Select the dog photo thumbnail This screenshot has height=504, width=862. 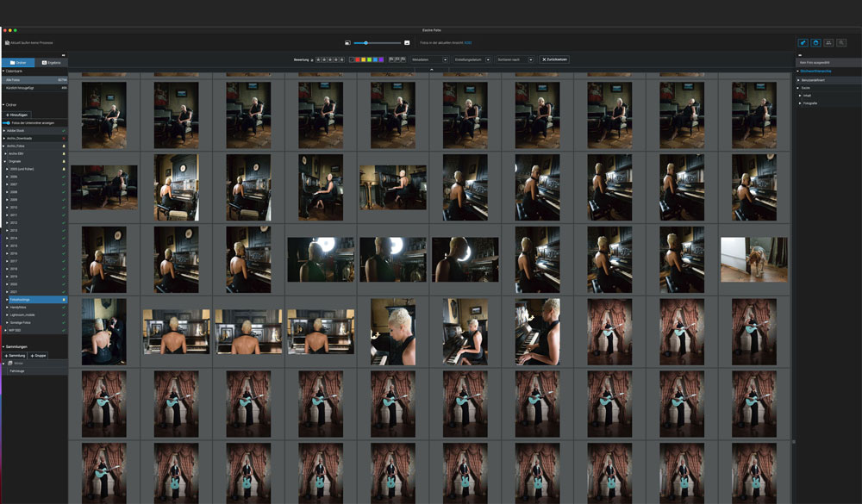pyautogui.click(x=753, y=259)
